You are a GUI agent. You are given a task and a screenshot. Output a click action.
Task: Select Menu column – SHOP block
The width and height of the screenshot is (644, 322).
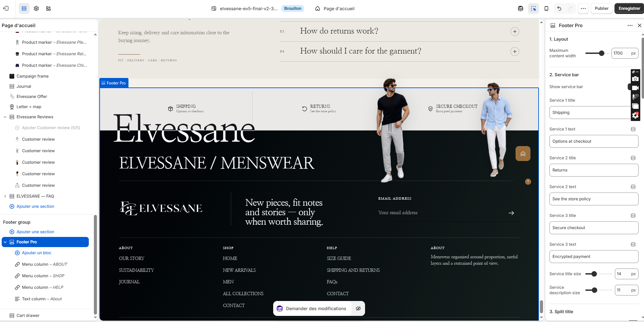point(43,276)
